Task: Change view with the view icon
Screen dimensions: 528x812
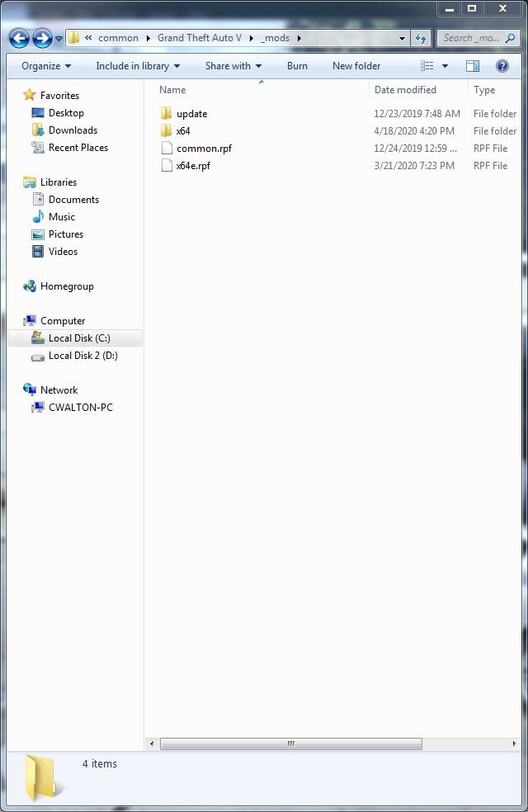Action: pos(427,66)
